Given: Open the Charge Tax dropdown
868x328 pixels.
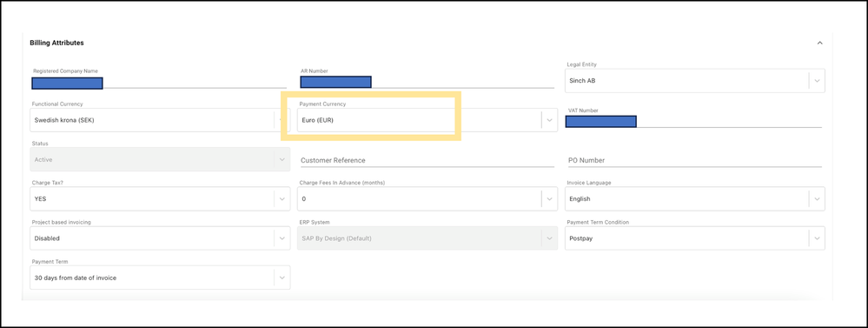Looking at the screenshot, I should tap(160, 199).
